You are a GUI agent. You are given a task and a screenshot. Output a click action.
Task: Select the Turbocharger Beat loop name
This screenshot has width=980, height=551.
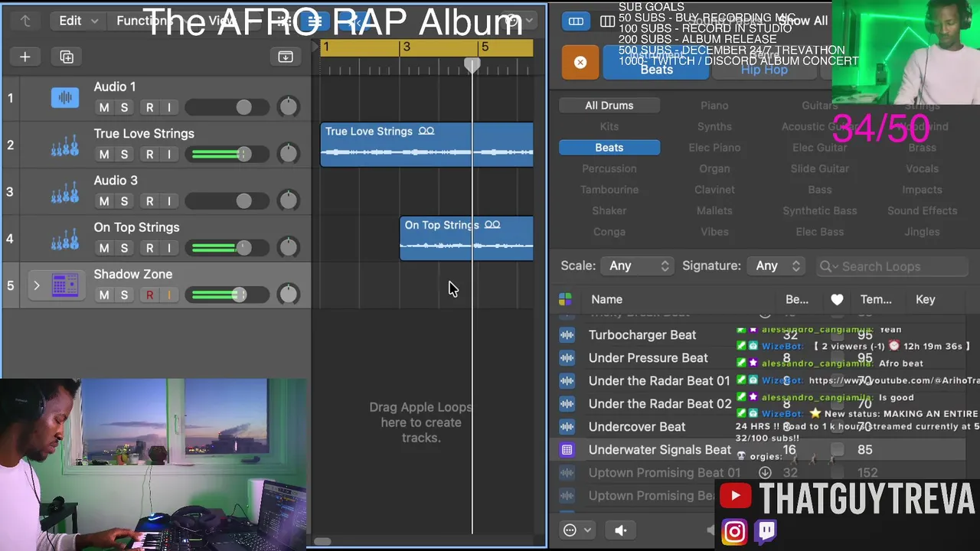tap(642, 334)
